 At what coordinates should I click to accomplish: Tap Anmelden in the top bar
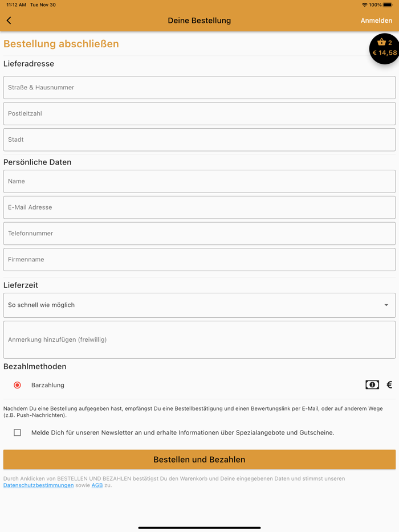(x=376, y=21)
